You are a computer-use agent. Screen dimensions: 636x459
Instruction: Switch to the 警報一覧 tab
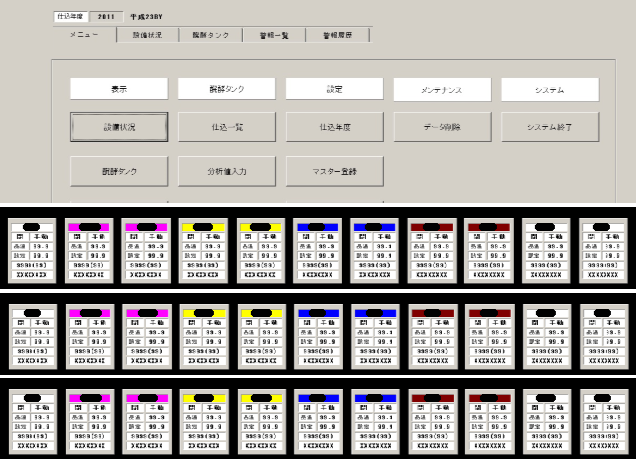[x=274, y=35]
